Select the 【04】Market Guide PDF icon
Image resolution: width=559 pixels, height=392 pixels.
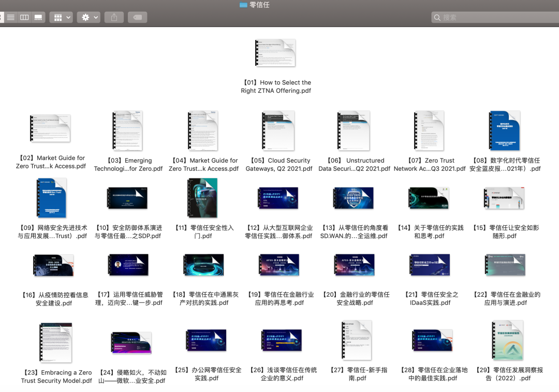point(203,130)
